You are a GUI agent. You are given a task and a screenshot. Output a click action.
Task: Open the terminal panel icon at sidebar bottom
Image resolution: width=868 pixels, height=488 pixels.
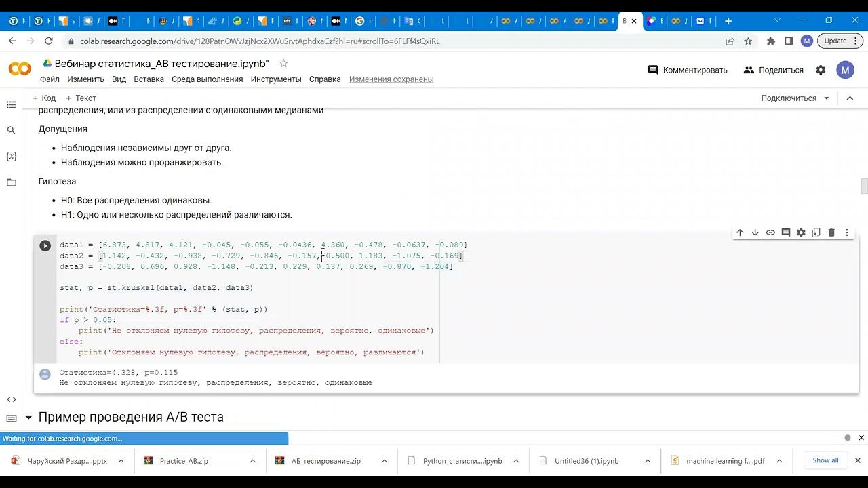tap(11, 418)
